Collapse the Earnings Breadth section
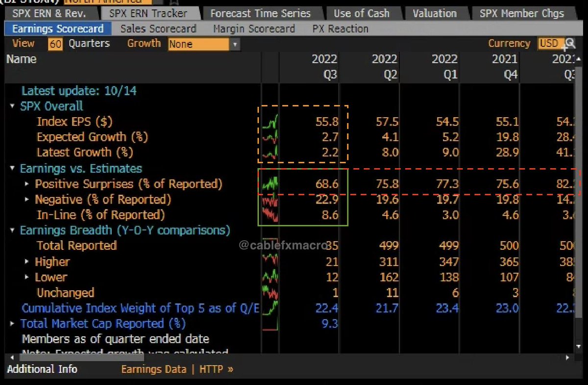The image size is (588, 385). coord(12,230)
